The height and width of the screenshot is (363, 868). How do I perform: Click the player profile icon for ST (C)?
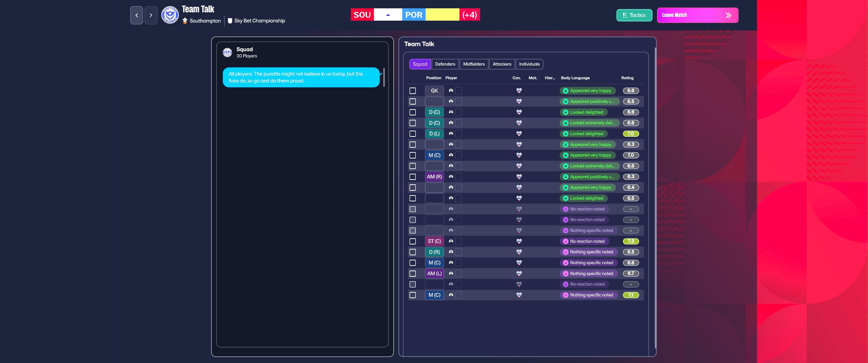(451, 241)
